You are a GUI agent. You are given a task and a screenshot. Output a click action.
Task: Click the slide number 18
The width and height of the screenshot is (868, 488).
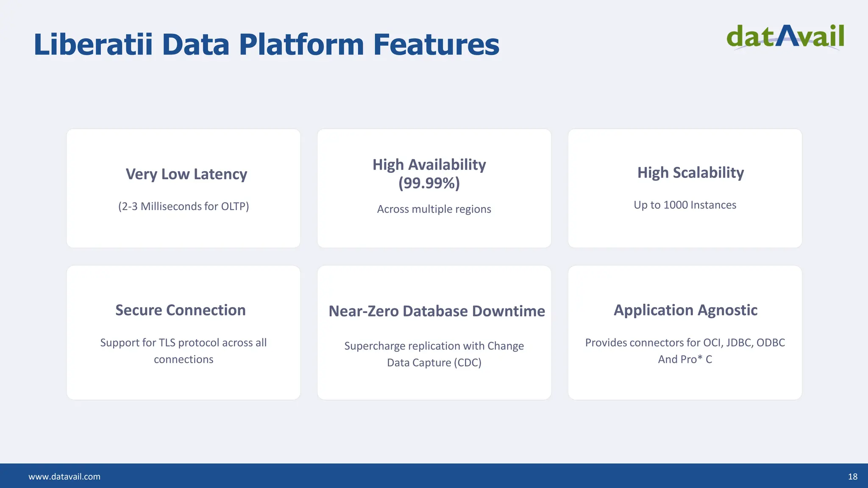[853, 477]
